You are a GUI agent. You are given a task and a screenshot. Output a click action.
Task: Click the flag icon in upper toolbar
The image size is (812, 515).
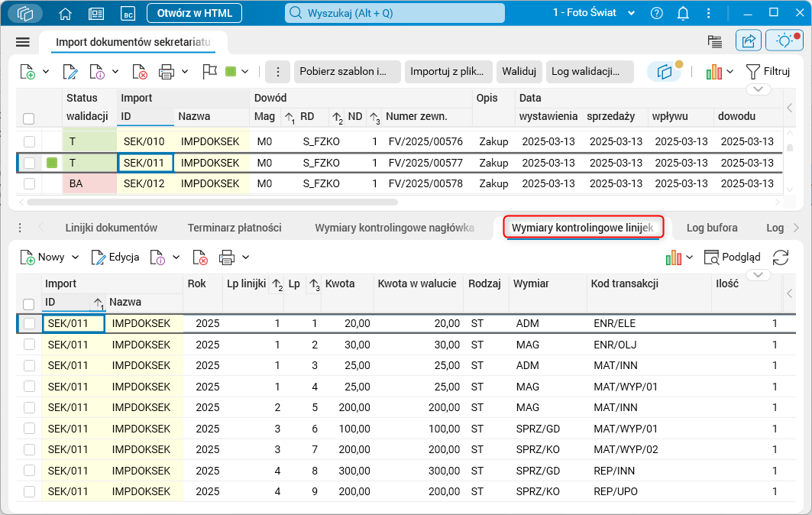(209, 71)
